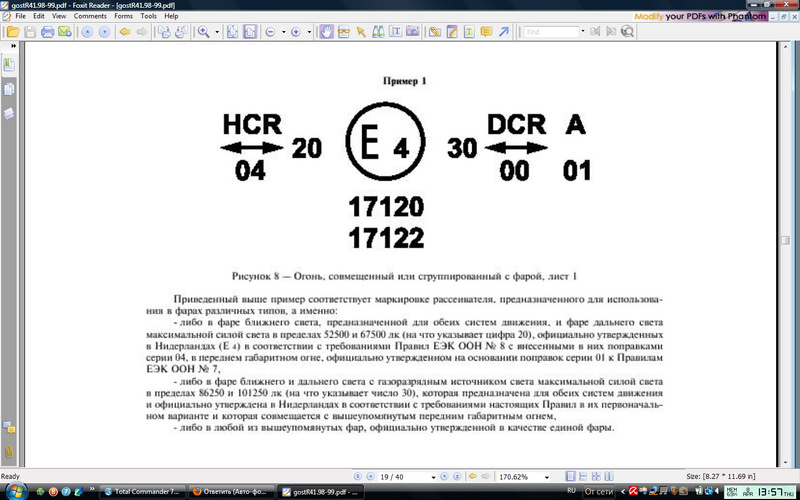
Task: Click the Modify your PDFs with Phantom ad
Action: pos(700,16)
